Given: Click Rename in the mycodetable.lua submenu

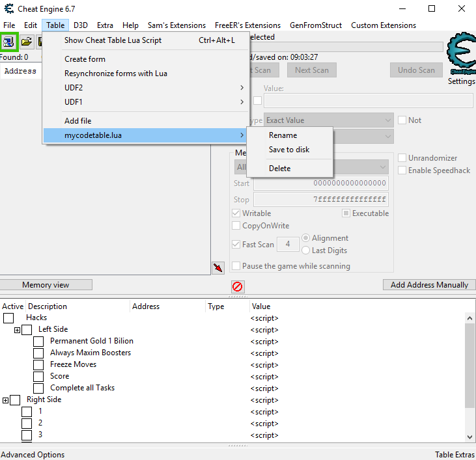Looking at the screenshot, I should pyautogui.click(x=283, y=135).
